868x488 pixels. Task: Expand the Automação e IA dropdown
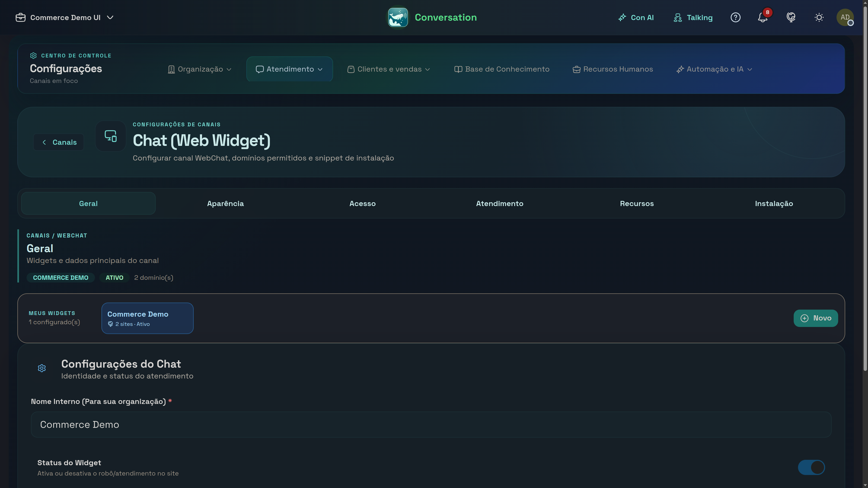coord(714,69)
